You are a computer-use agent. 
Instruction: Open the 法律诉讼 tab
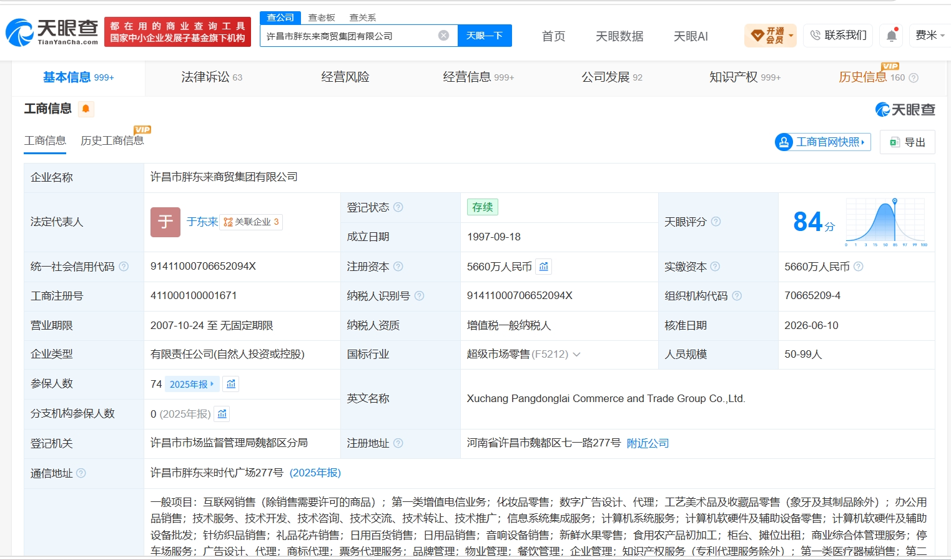[x=212, y=77]
